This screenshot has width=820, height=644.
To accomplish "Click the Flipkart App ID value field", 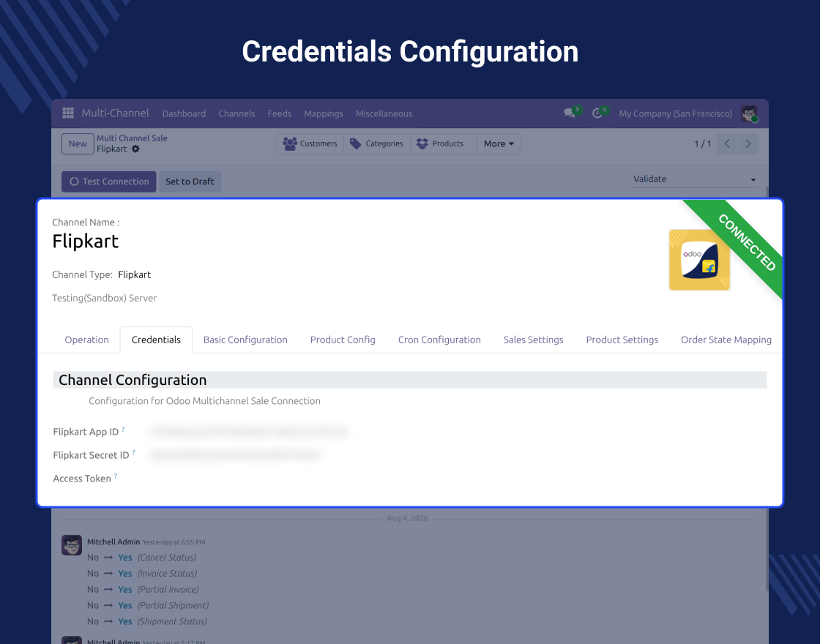I will point(249,431).
